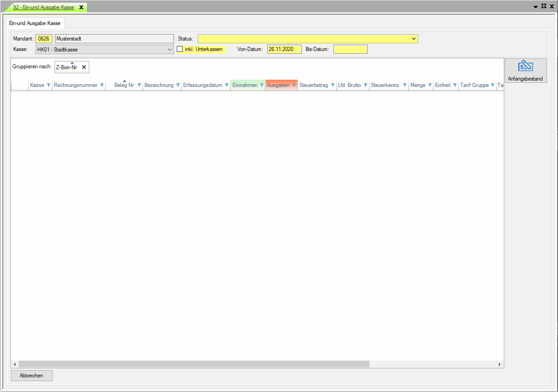Remove the Z-Bon-Nr grouping with X

[x=84, y=67]
